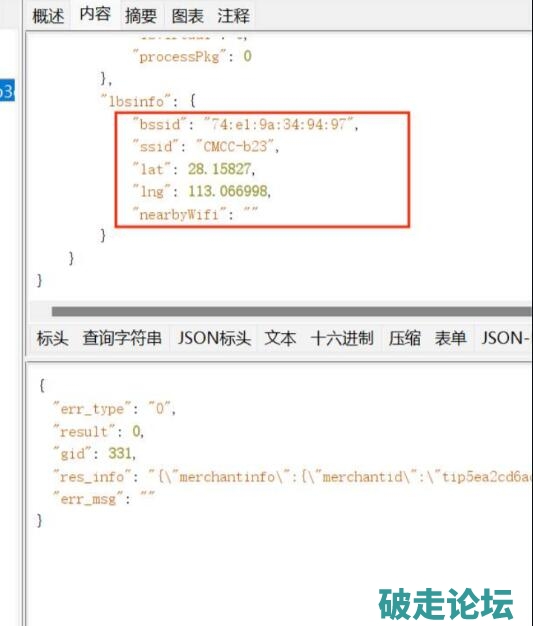Click the ssid value CMCC-b23

click(235, 147)
